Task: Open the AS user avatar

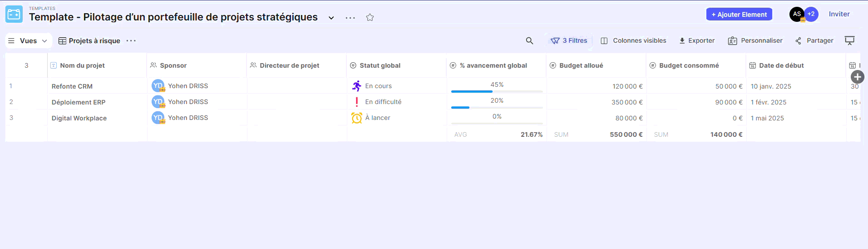Action: point(797,14)
